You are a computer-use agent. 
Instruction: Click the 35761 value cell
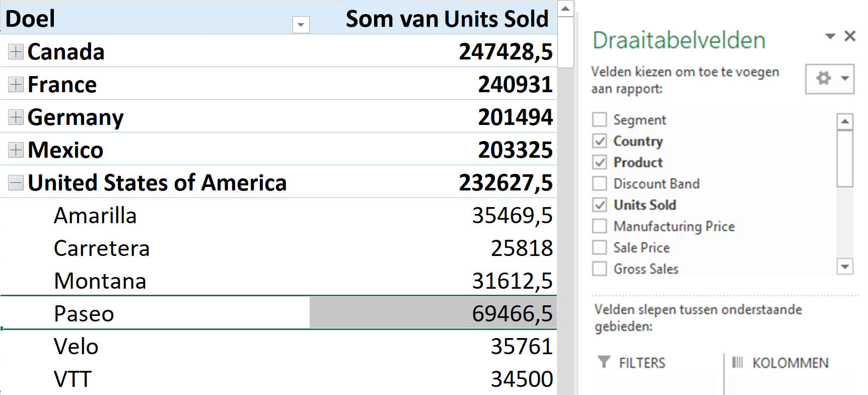(x=433, y=346)
